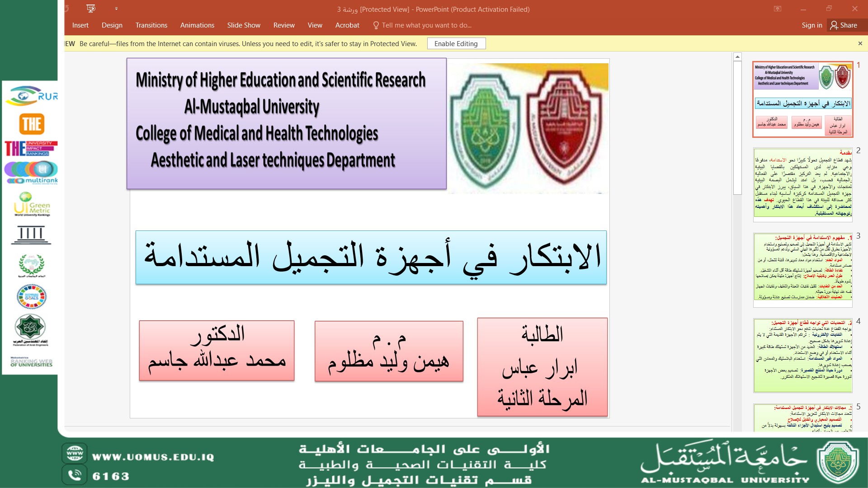Click the Start From Beginning presentation icon
Viewport: 868px width, 488px height.
tap(91, 9)
